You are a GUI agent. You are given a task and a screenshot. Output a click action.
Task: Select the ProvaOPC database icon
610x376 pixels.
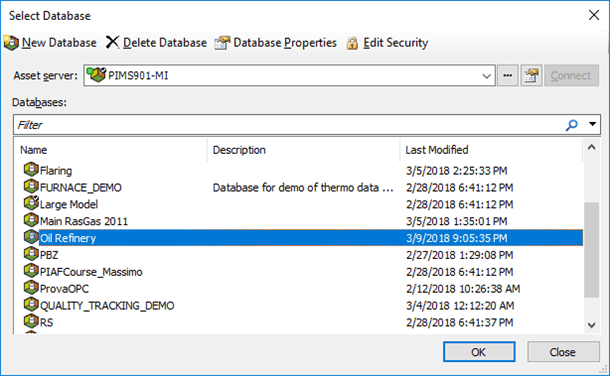pos(31,287)
